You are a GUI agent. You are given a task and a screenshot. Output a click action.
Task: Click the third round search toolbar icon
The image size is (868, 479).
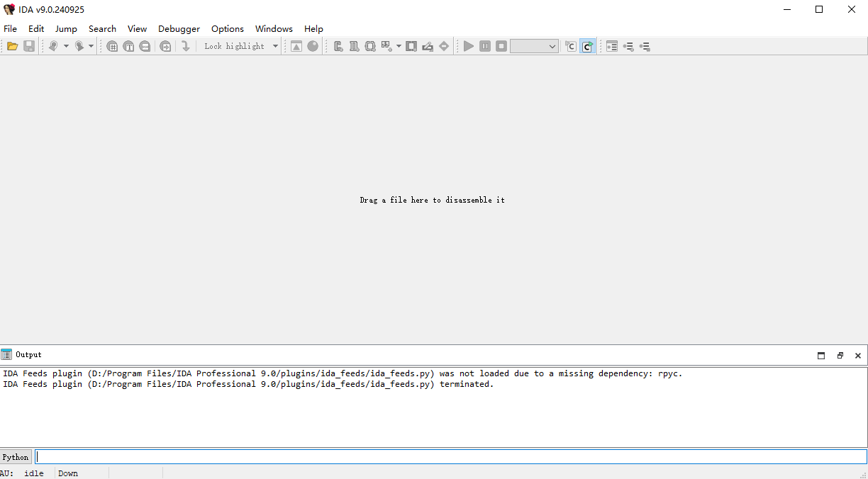tap(145, 46)
